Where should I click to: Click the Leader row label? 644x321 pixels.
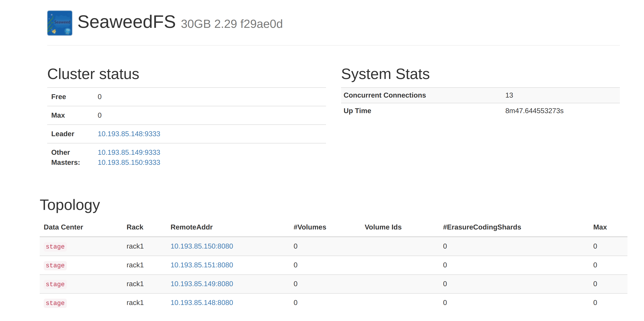(63, 134)
